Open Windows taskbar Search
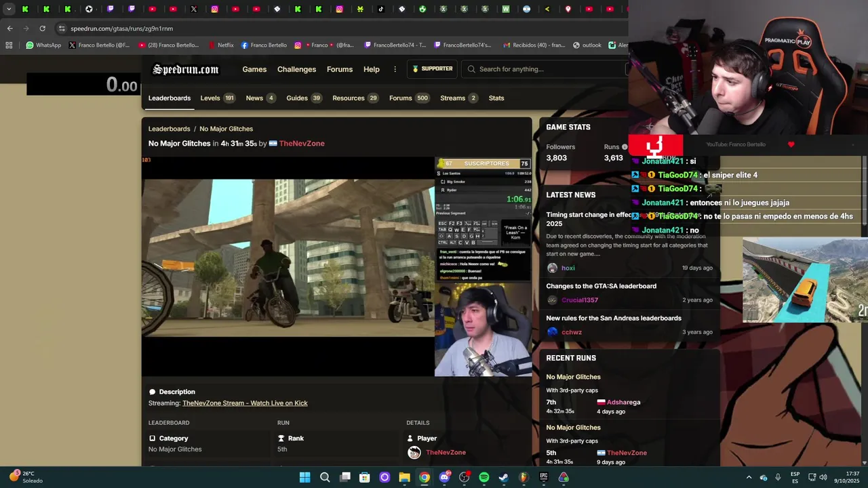Screen dimensions: 868x488 tap(325, 477)
